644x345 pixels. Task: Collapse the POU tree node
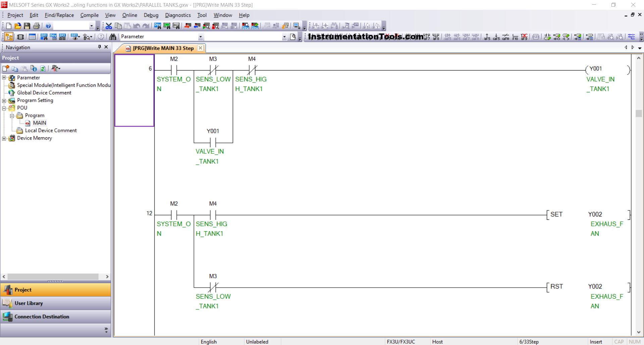[x=4, y=108]
